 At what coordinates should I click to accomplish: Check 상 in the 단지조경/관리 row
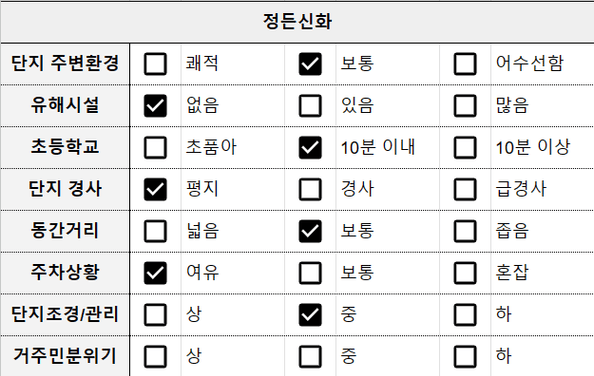(x=155, y=315)
